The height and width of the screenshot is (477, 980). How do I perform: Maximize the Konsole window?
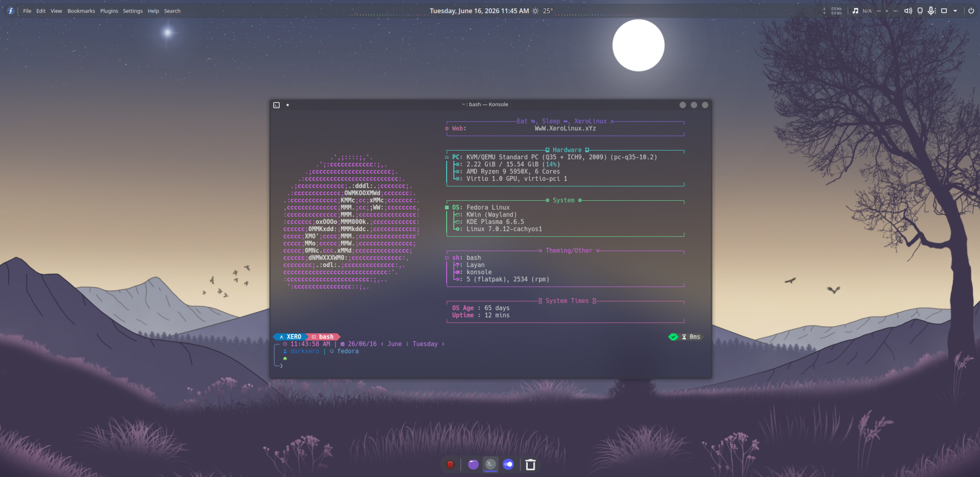coord(694,105)
